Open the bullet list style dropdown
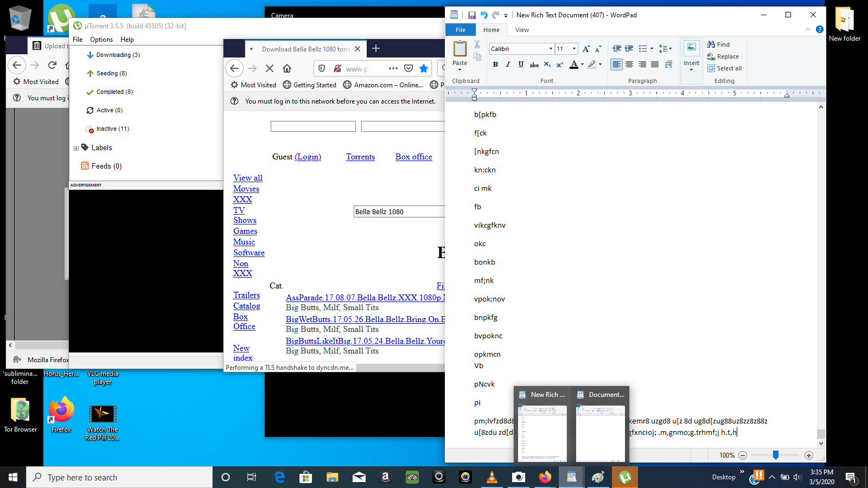The width and height of the screenshot is (868, 488). (x=652, y=49)
